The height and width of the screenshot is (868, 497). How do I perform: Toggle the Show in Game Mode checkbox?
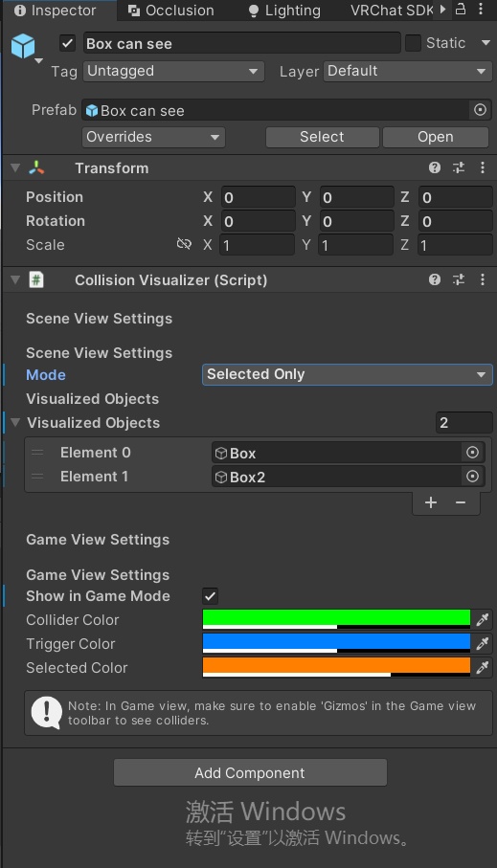[x=210, y=595]
